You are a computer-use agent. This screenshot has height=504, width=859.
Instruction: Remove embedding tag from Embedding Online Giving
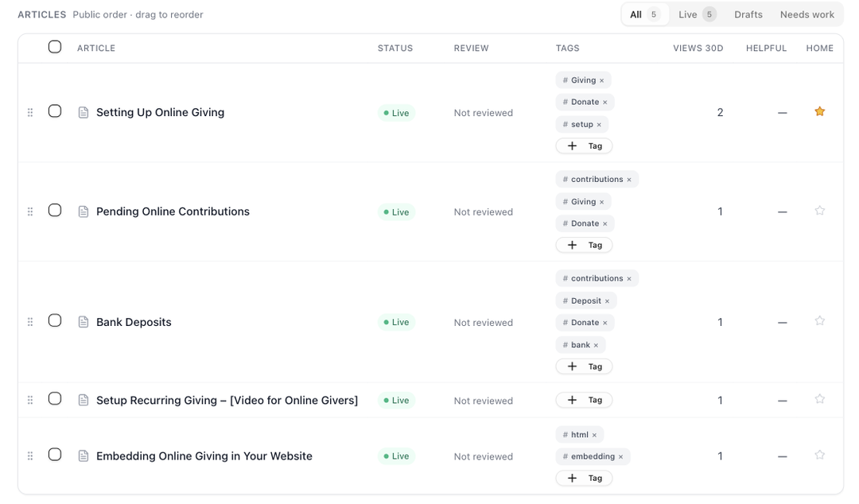(620, 457)
